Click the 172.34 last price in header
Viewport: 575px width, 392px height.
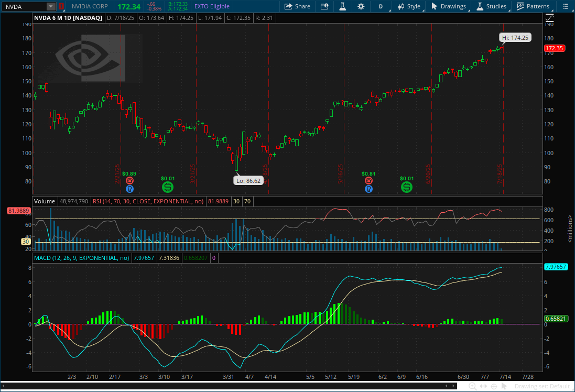pos(129,7)
